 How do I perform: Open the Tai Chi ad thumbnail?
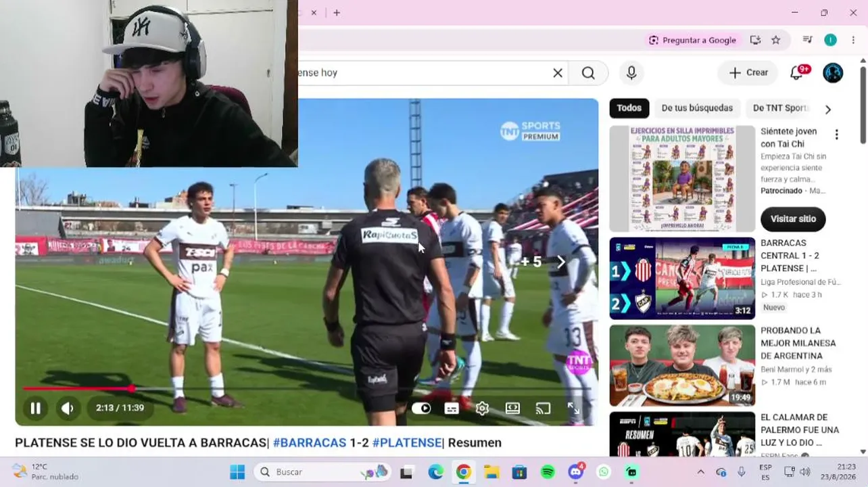[682, 179]
